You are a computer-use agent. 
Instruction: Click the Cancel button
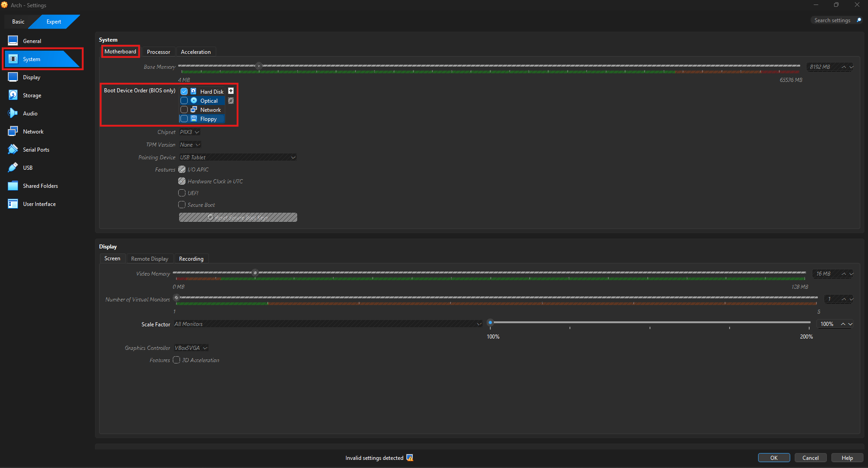click(811, 458)
